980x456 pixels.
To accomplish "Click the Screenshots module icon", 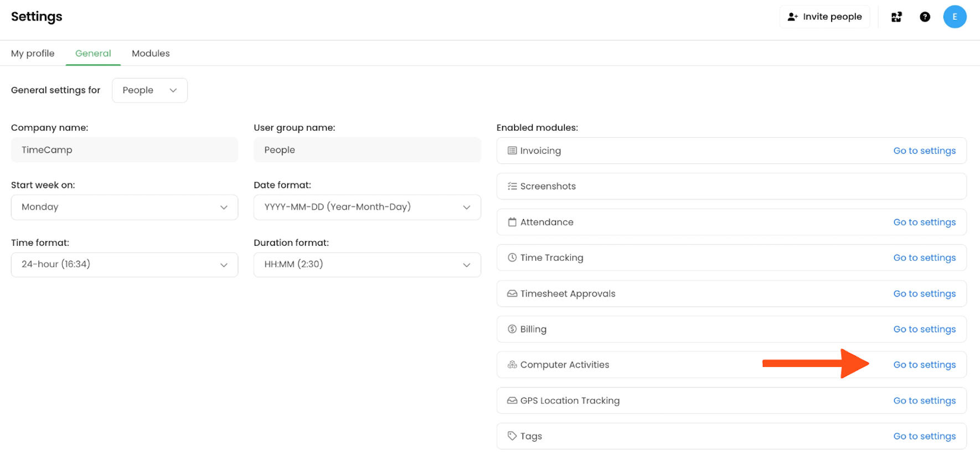I will click(512, 186).
